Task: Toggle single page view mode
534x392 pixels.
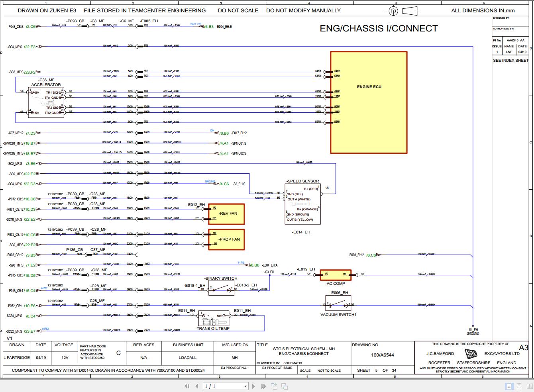Action: click(x=509, y=386)
